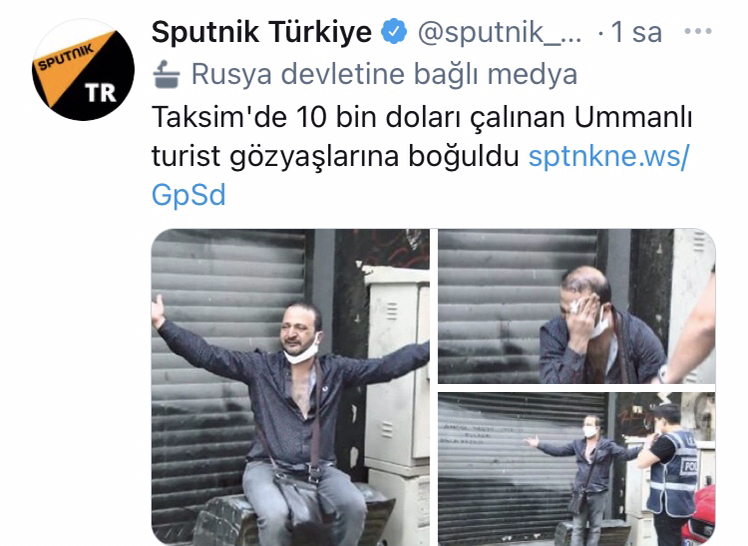Image resolution: width=748 pixels, height=546 pixels.
Task: Follow the sptnkne.ws/ short link
Action: click(609, 156)
